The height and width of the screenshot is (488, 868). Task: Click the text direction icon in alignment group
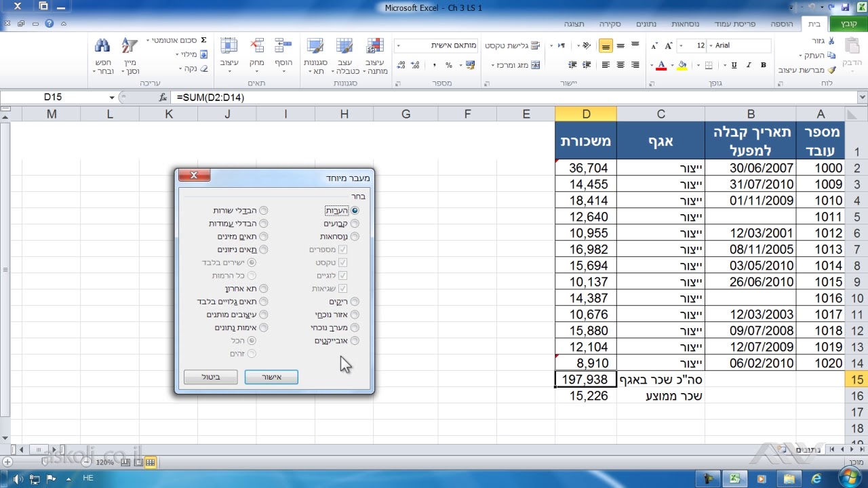pos(561,45)
